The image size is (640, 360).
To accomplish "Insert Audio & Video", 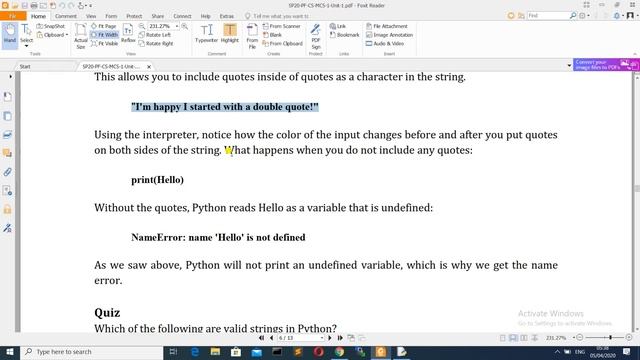I will click(385, 43).
